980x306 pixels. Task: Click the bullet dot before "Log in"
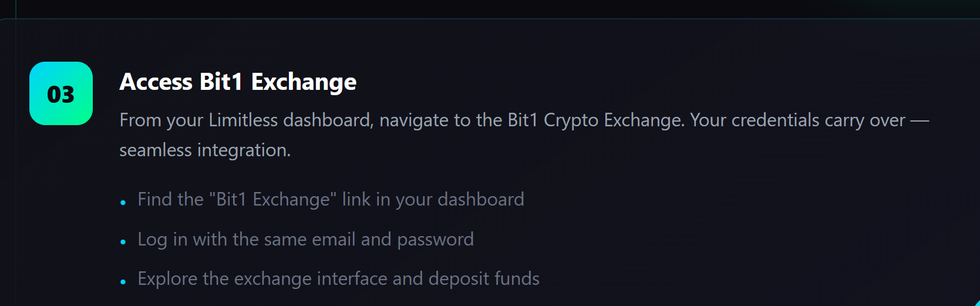coord(123,242)
